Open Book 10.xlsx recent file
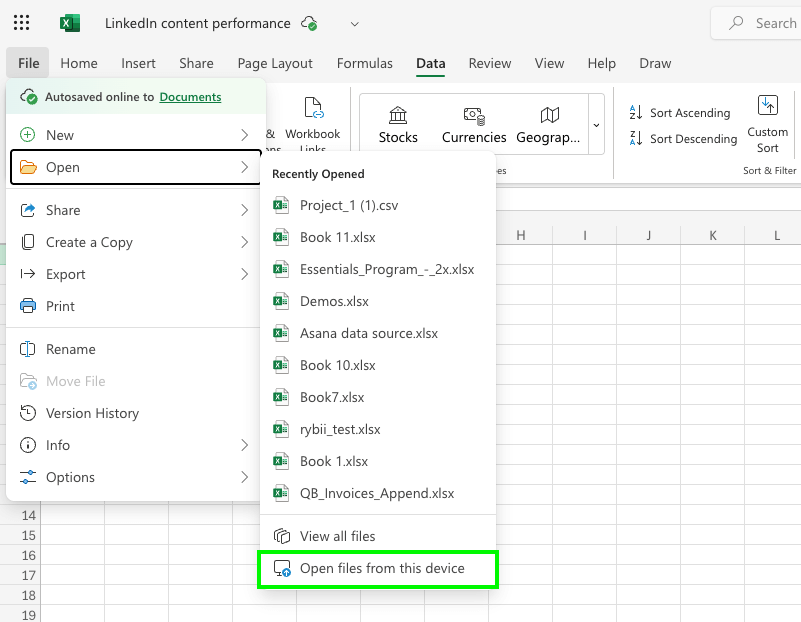Screen dimensions: 801x622 click(378, 365)
